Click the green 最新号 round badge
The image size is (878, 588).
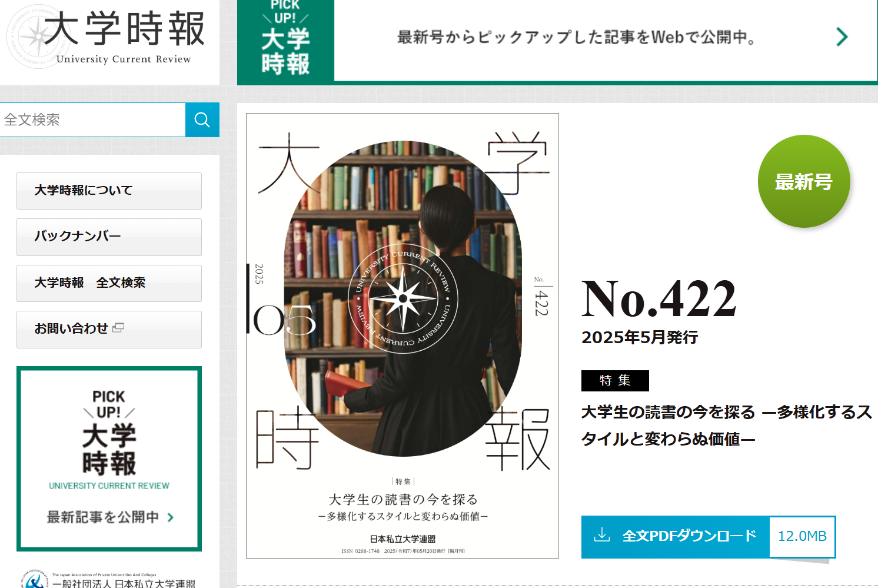[x=804, y=181]
